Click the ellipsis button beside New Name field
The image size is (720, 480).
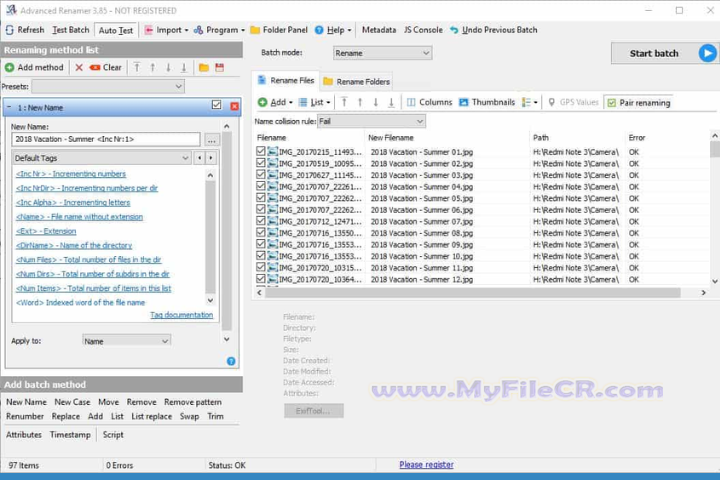pos(212,140)
